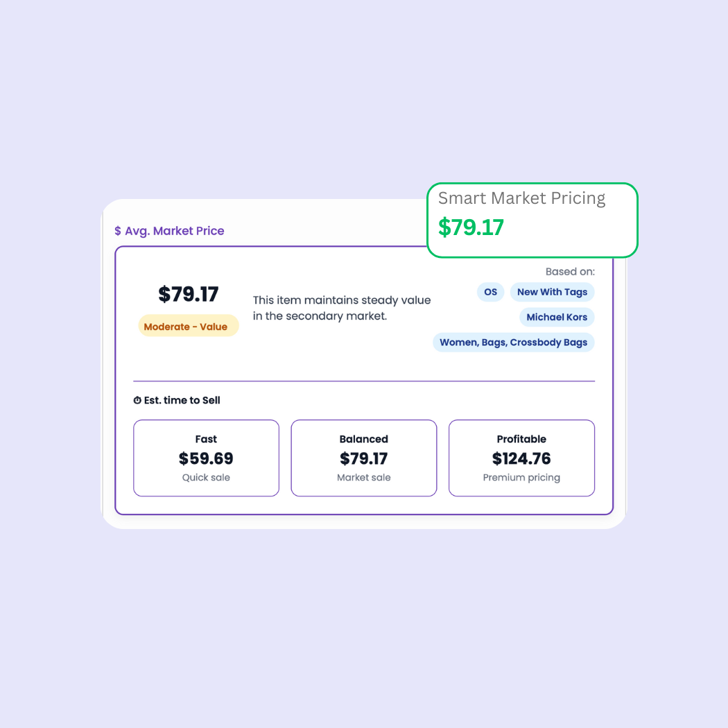Click the Avg. Market Price heading
Viewport: 728px width, 728px height.
click(175, 231)
